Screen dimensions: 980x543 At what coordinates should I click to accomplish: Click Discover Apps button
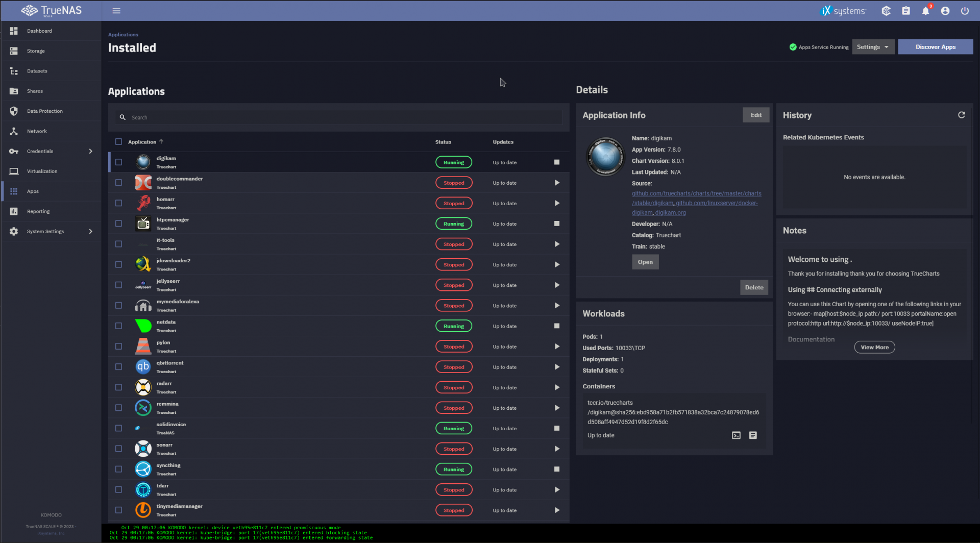point(935,47)
